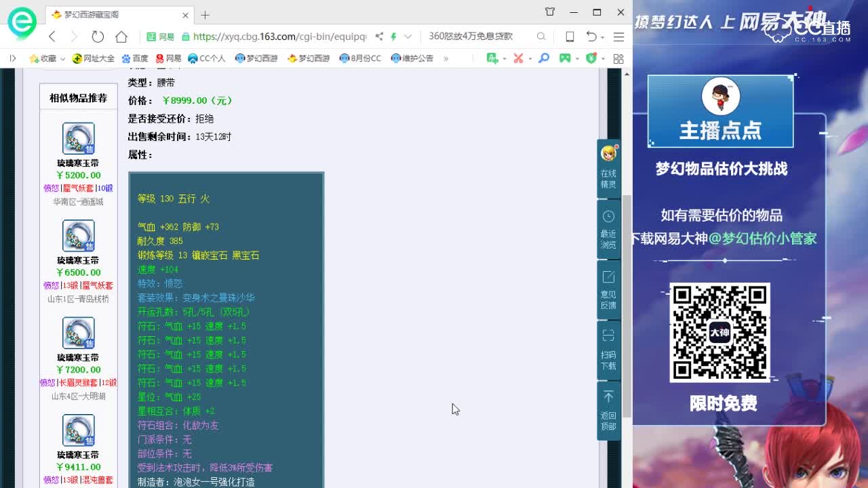This screenshot has width=868, height=488.
Task: Open the 意见反馈 feedback button
Action: click(x=608, y=289)
